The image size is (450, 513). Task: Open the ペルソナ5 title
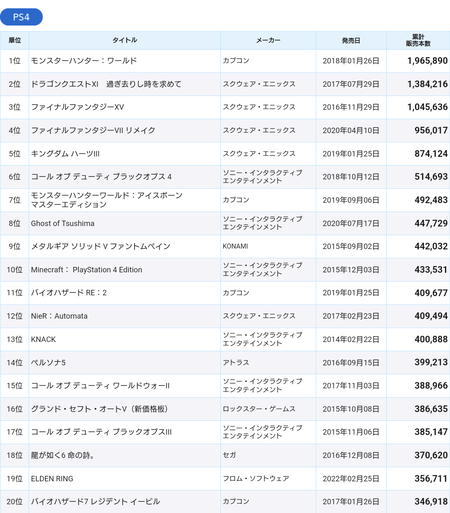48,362
